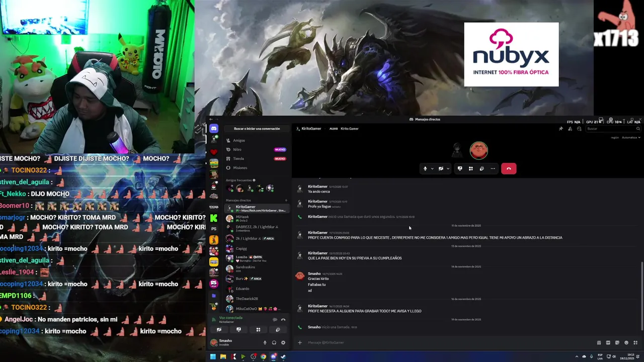644x362 pixels.
Task: Open Google Chrome from taskbar
Action: click(x=263, y=357)
